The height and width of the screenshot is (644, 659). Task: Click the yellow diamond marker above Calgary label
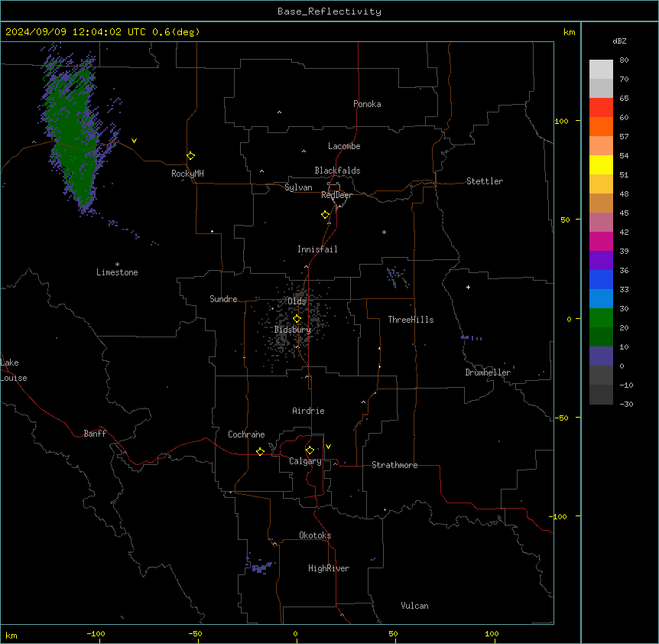[x=310, y=450]
